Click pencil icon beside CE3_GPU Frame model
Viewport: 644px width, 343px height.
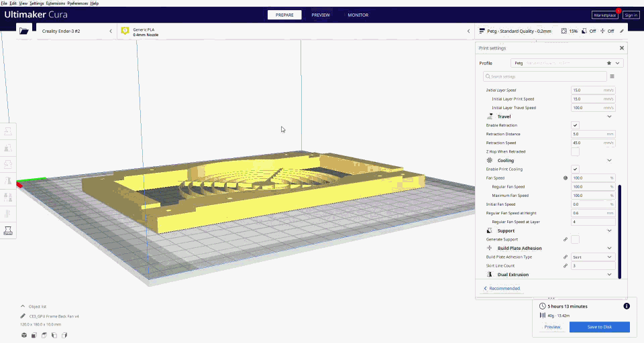(23, 316)
